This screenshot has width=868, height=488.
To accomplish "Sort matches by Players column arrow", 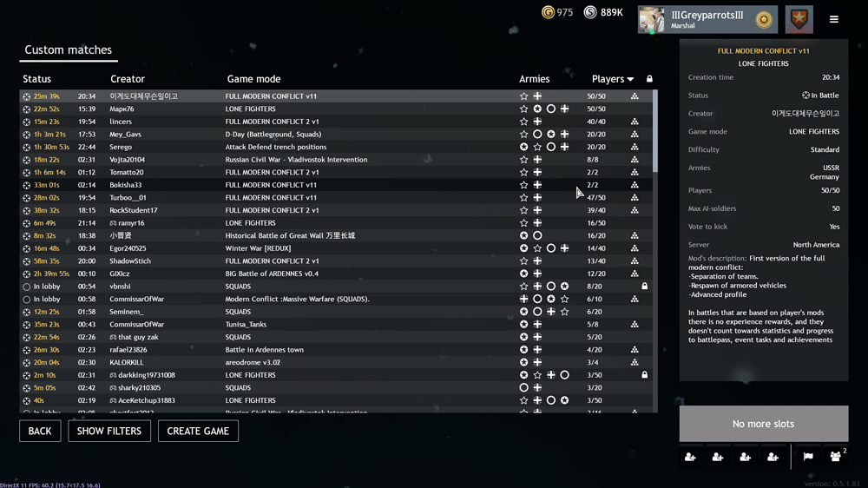I will (630, 80).
